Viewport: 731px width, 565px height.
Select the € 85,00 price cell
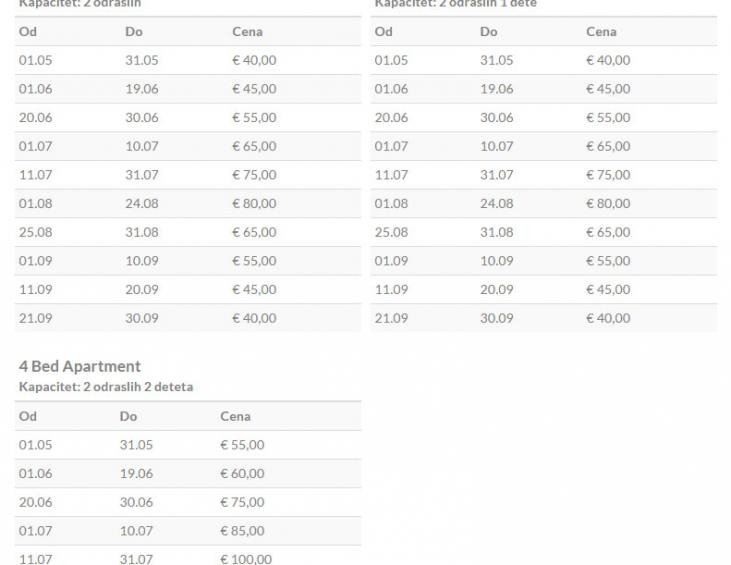coord(242,531)
